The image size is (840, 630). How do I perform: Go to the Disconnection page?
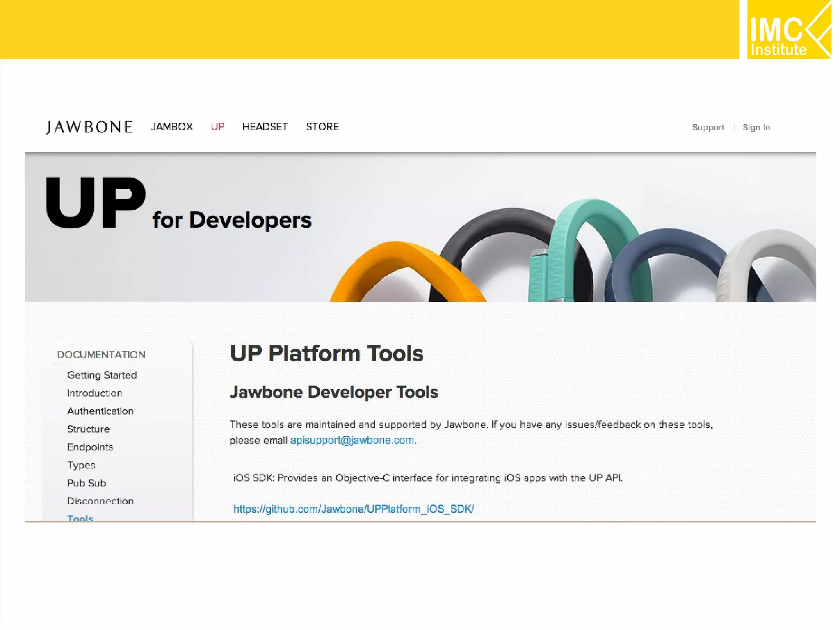tap(100, 501)
